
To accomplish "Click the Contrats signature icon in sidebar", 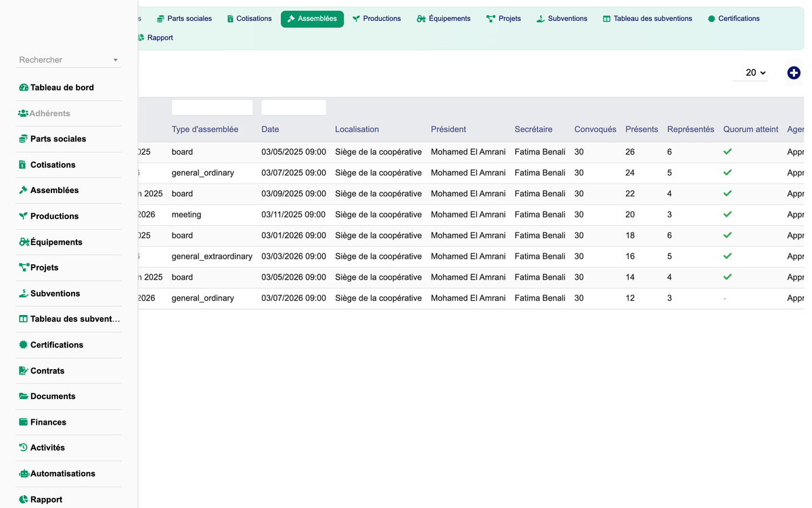I will click(x=24, y=371).
